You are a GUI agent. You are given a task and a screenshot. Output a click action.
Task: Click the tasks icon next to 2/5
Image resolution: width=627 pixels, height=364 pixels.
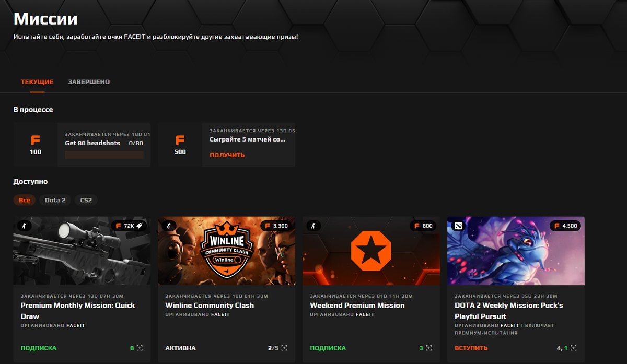click(x=284, y=348)
